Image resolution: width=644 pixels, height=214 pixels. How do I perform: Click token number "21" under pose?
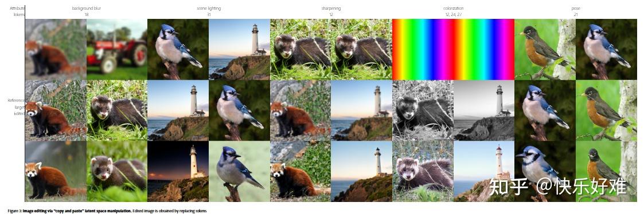click(x=576, y=14)
